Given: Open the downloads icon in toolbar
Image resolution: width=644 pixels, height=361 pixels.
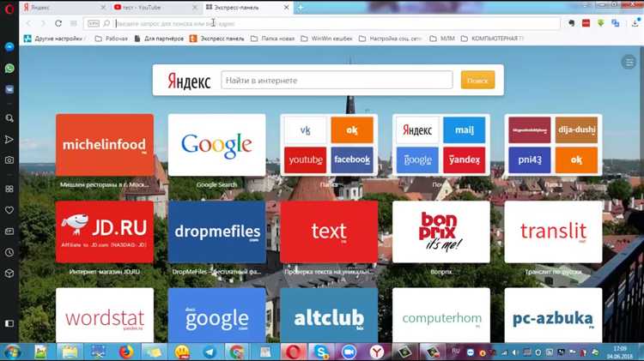Looking at the screenshot, I should [x=635, y=23].
